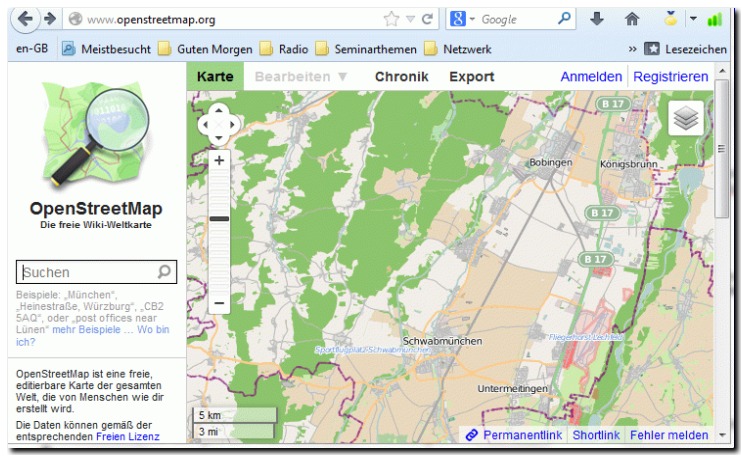The width and height of the screenshot is (742, 456).
Task: Zoom in with the plus button
Action: click(x=219, y=160)
